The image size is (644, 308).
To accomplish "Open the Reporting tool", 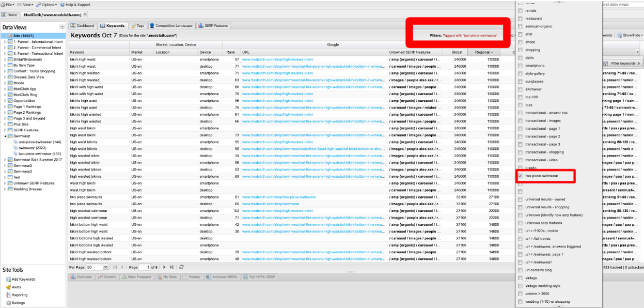I will point(20,295).
